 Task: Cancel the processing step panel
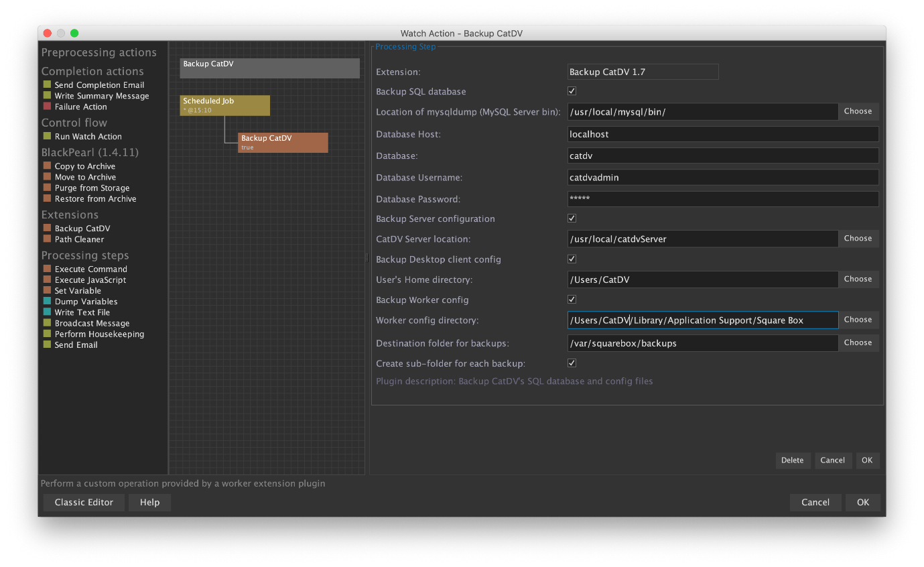click(833, 460)
